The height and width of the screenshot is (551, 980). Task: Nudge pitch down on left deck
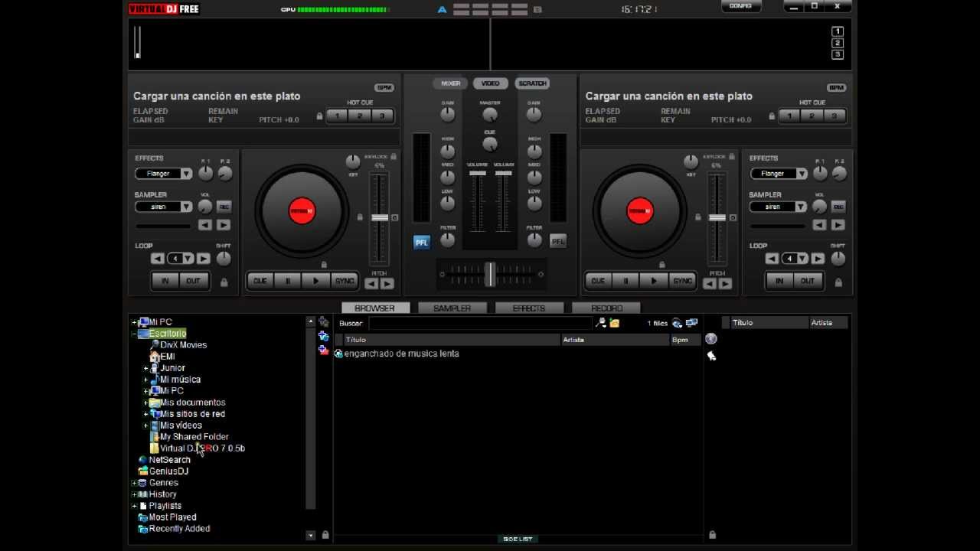point(371,284)
